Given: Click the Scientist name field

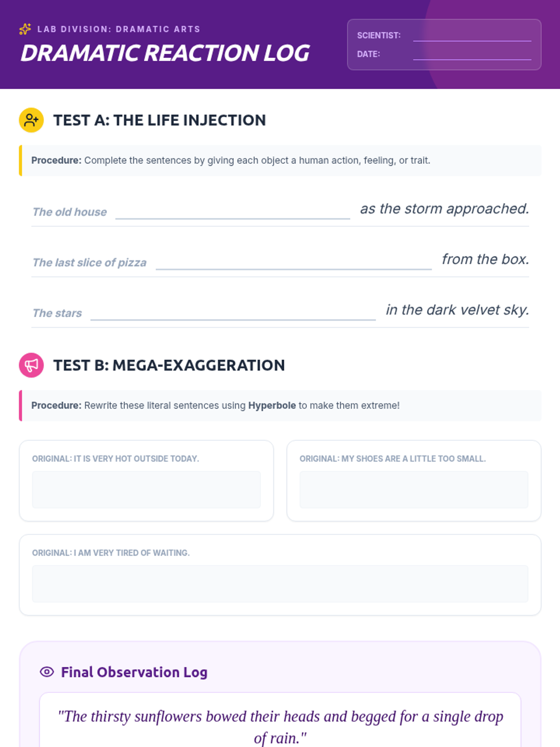Looking at the screenshot, I should [472, 35].
